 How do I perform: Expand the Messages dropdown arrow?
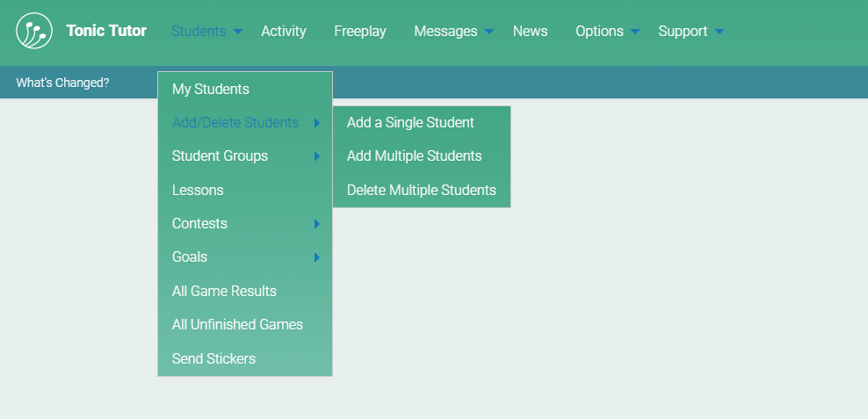coord(489,33)
